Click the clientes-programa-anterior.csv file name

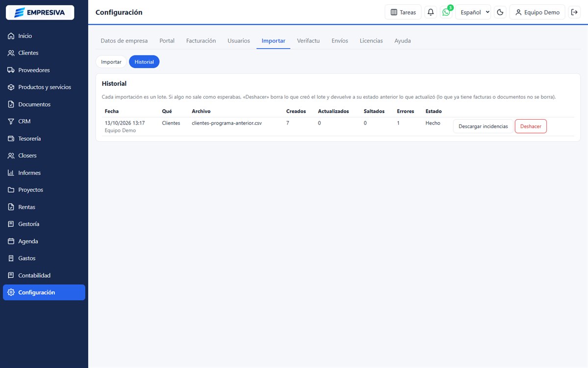point(227,123)
